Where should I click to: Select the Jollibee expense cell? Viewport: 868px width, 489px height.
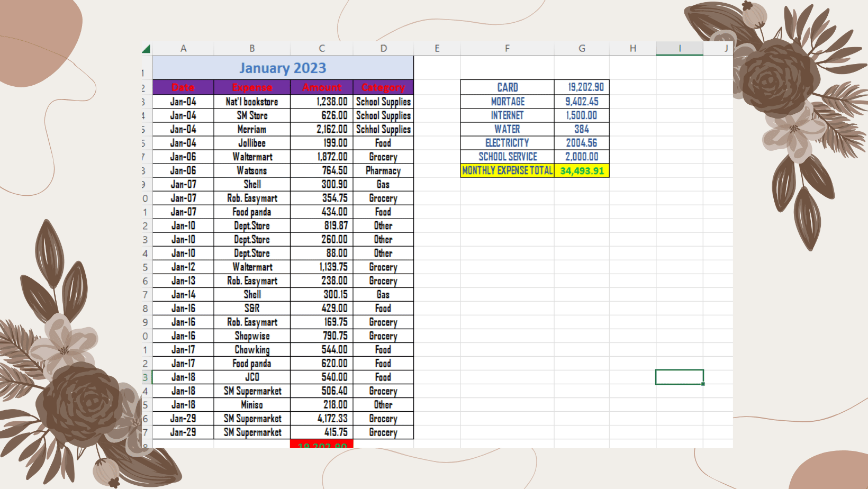coord(252,143)
